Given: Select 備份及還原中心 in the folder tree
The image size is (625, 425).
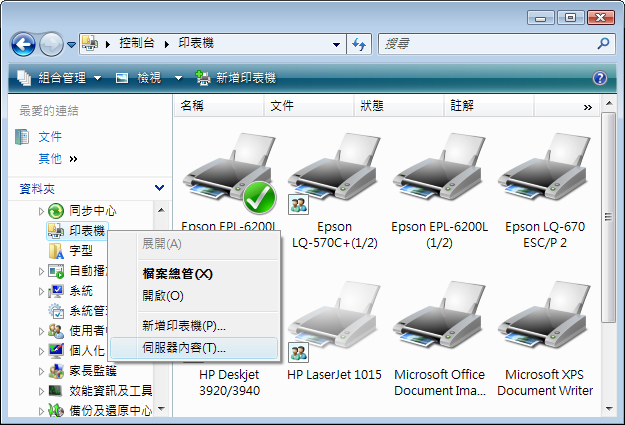Looking at the screenshot, I should click(111, 411).
